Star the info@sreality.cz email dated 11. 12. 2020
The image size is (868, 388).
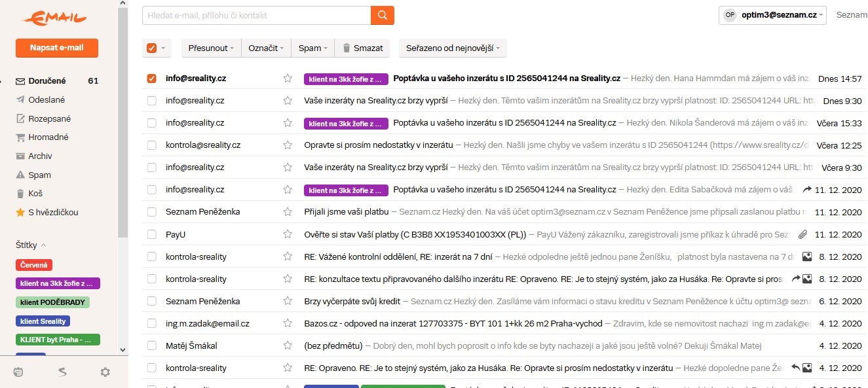(288, 190)
